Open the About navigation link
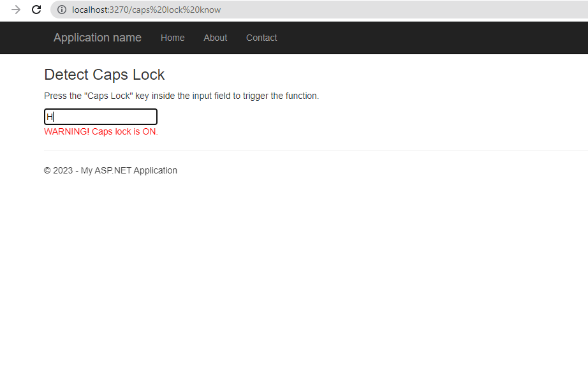This screenshot has width=588, height=368. pos(215,38)
